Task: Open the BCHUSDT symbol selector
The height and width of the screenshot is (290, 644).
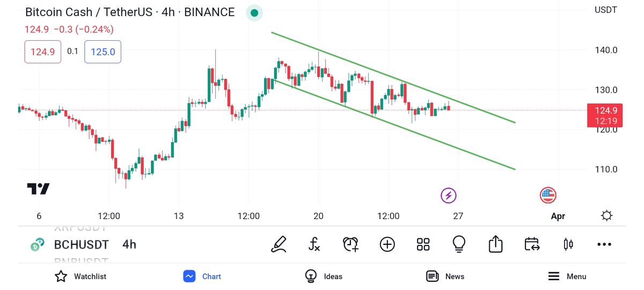Action: coord(81,245)
